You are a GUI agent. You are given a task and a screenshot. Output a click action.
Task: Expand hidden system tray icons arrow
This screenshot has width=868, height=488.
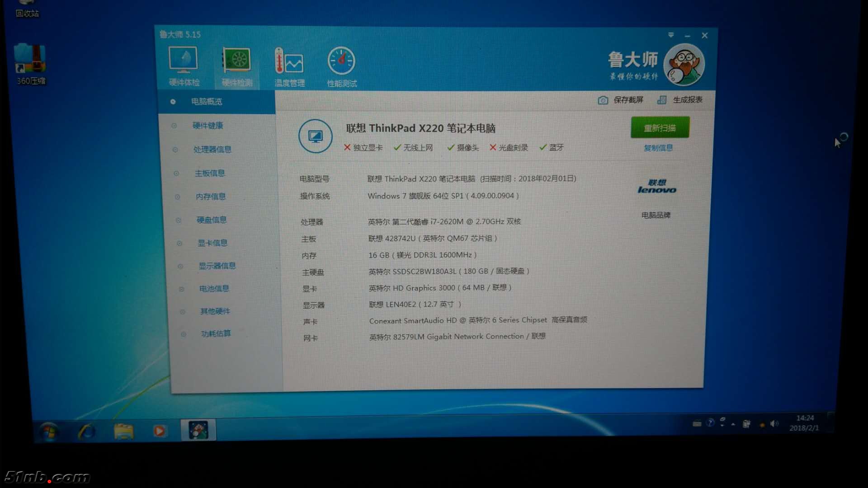(733, 424)
